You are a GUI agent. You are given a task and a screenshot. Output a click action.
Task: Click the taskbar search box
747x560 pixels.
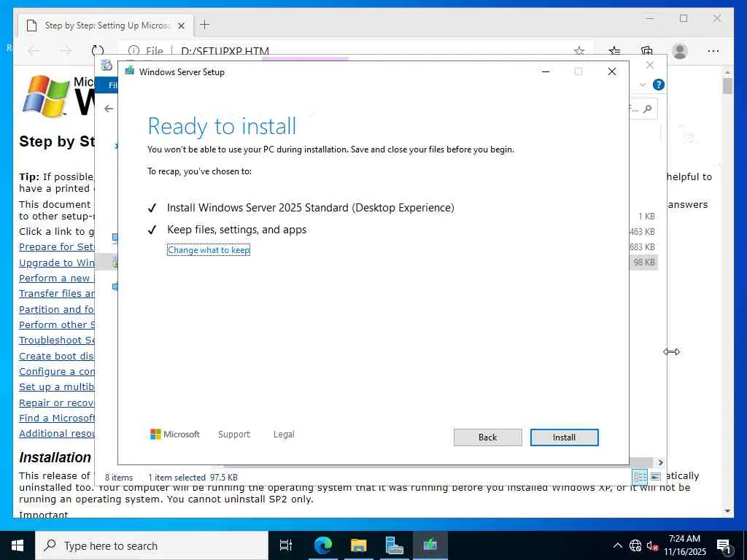click(152, 545)
